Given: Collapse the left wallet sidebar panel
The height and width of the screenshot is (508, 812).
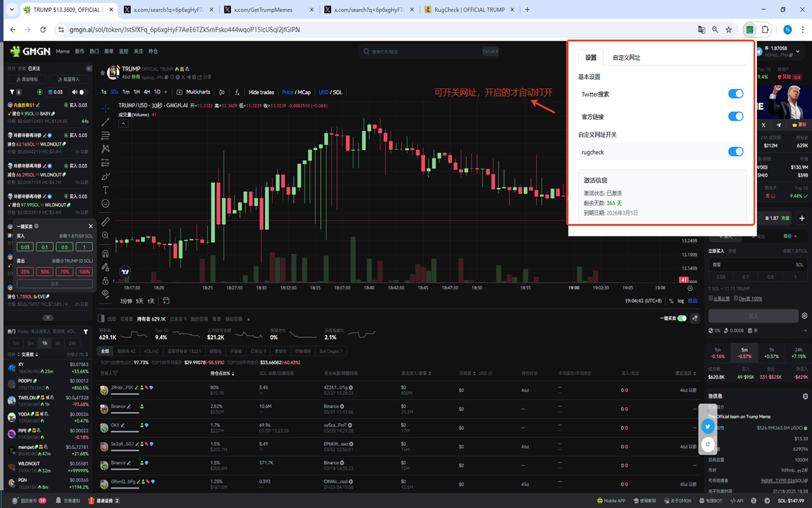Looking at the screenshot, I should [x=89, y=69].
